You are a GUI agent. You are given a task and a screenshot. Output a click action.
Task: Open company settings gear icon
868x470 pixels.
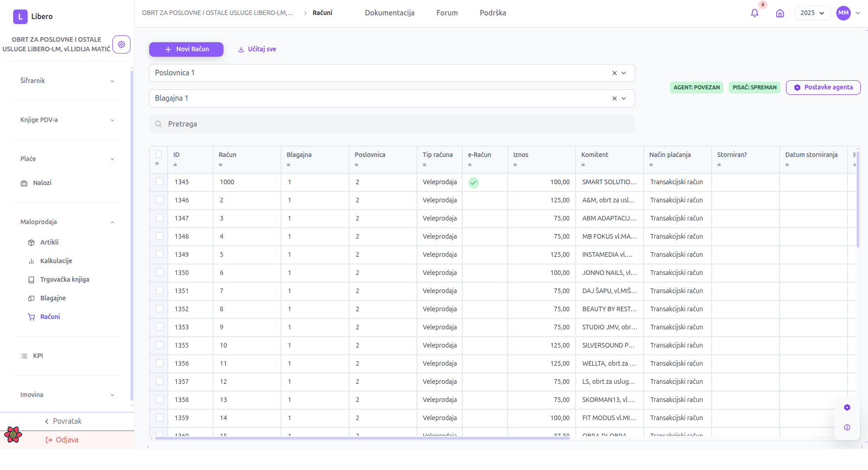coord(121,44)
